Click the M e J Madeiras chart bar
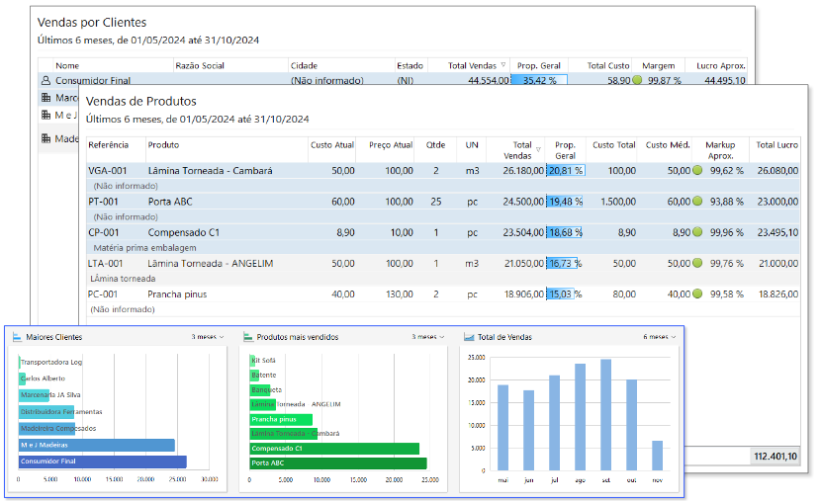This screenshot has width=821, height=504. [97, 445]
